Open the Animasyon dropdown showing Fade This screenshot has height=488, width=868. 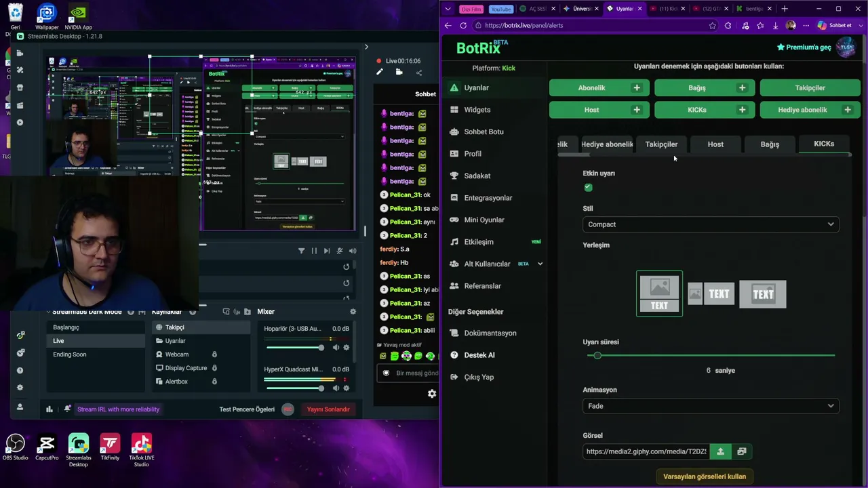pyautogui.click(x=711, y=406)
